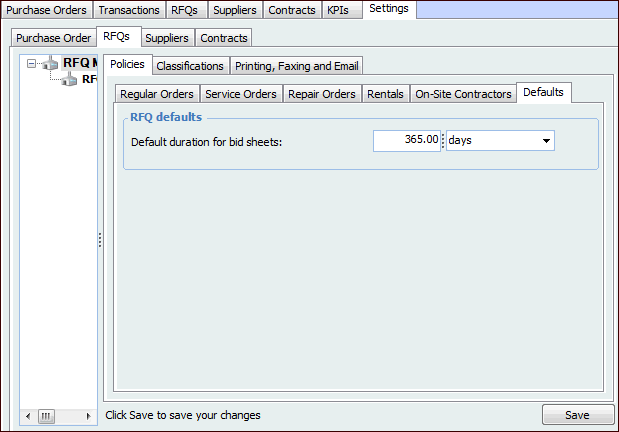Viewport: 619px width, 432px height.
Task: Collapse the RFQ root tree node
Action: point(31,63)
